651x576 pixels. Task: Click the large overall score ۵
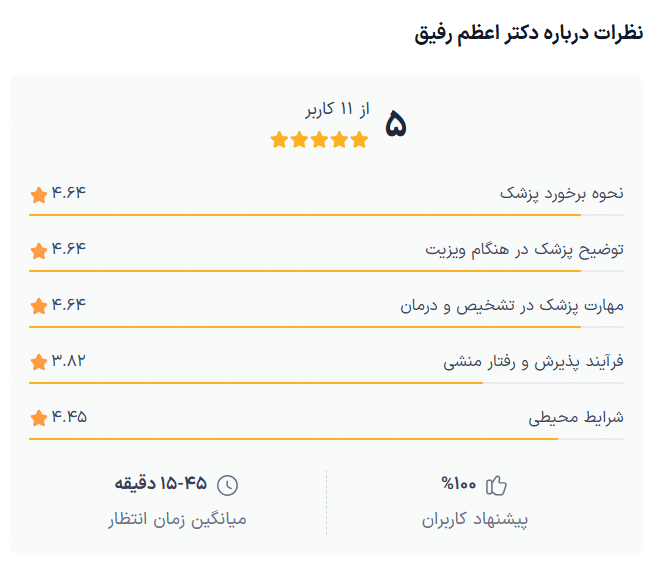[x=396, y=125]
